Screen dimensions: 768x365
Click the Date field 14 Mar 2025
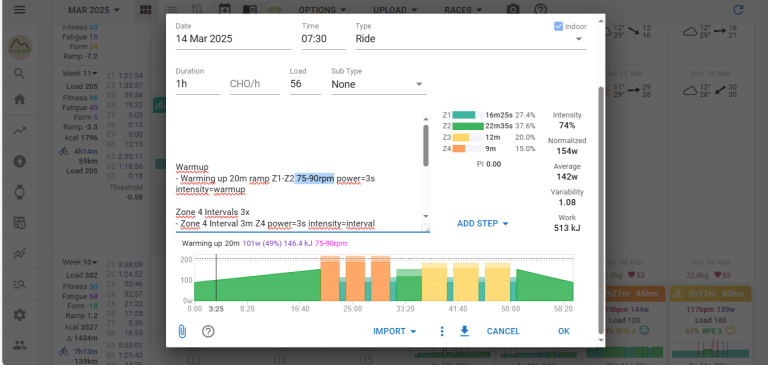pyautogui.click(x=233, y=39)
